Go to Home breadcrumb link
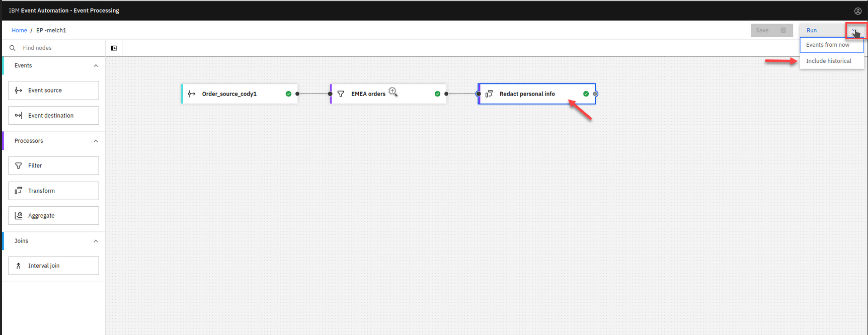 (19, 31)
